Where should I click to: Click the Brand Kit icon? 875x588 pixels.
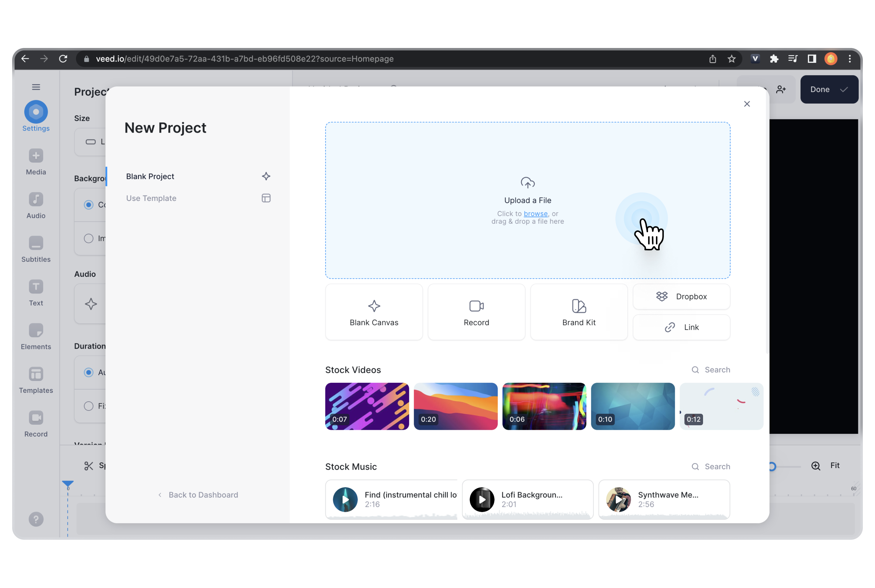click(578, 305)
